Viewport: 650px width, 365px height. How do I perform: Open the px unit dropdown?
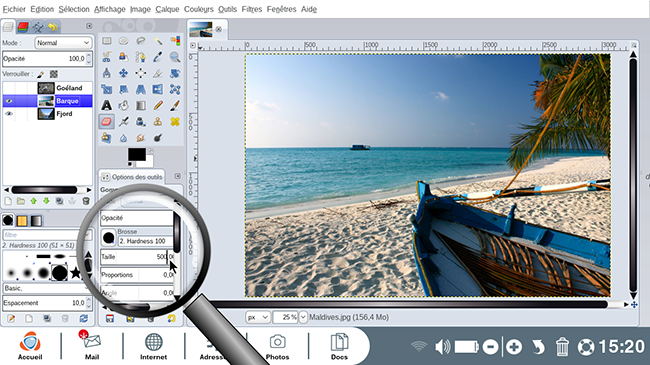click(x=257, y=317)
